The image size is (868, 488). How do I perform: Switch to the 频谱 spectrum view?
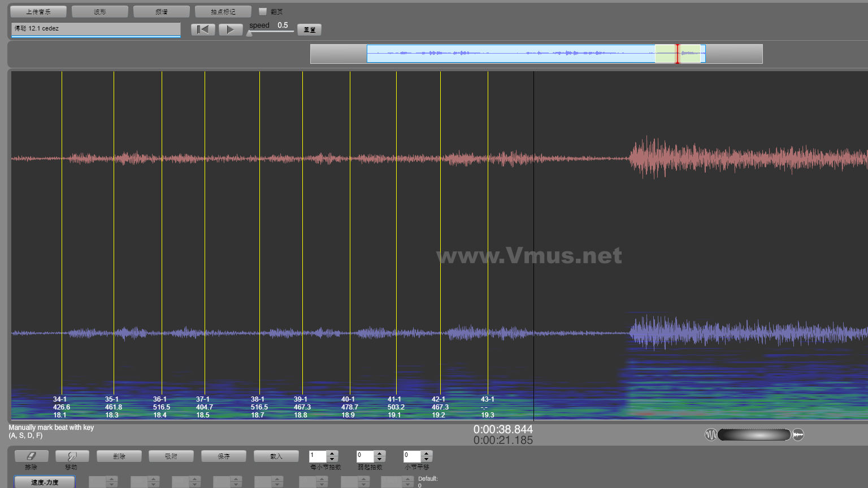tap(162, 11)
